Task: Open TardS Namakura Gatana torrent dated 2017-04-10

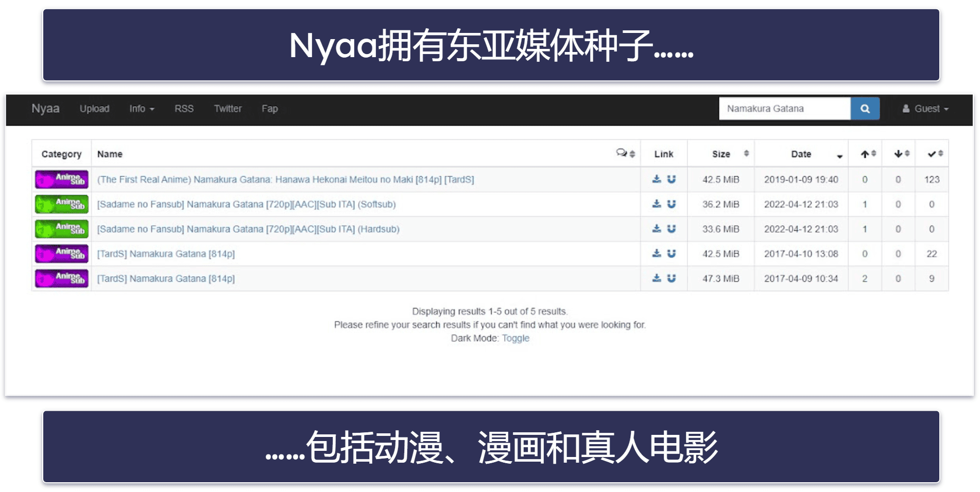Action: (166, 253)
